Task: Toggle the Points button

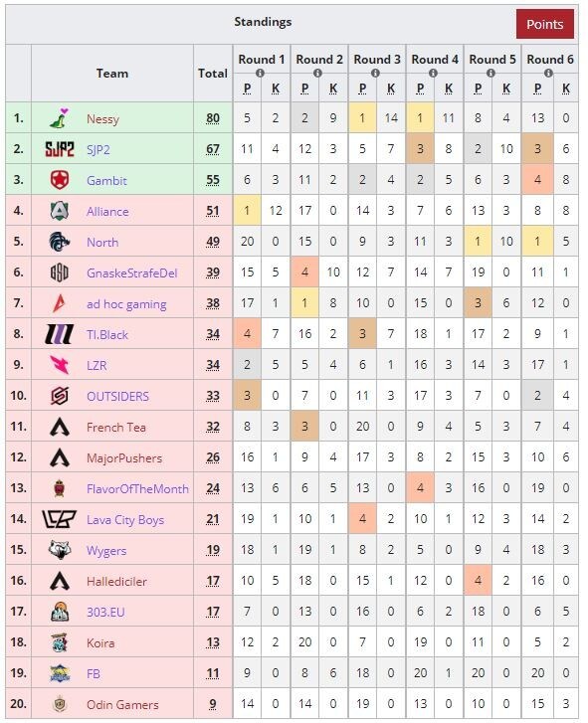Action: point(544,24)
